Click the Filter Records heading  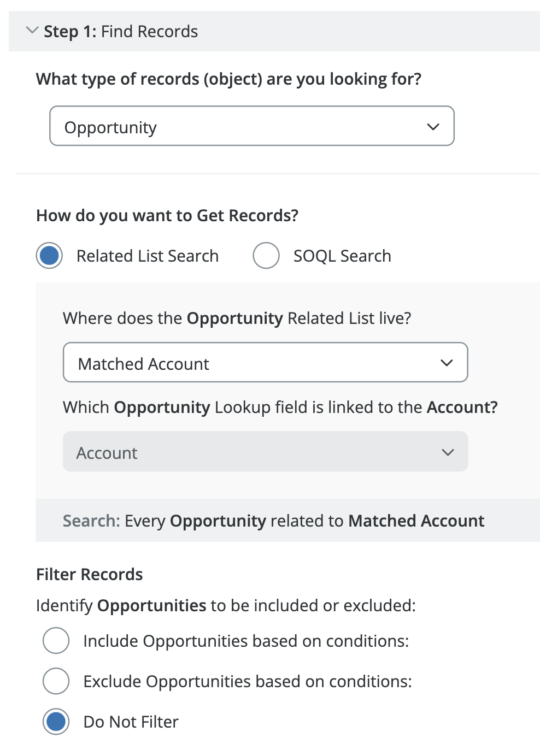point(89,575)
